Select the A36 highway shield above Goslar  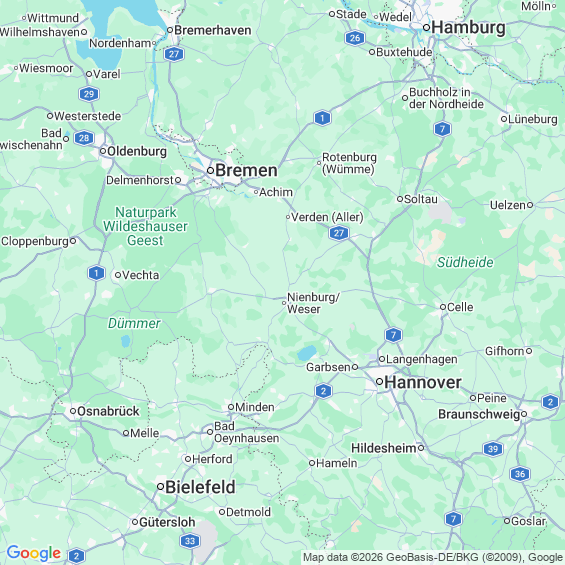click(520, 474)
